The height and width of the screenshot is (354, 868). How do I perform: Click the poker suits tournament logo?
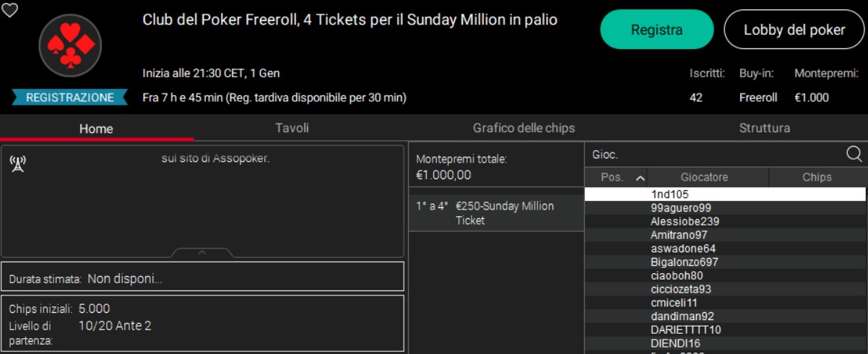click(x=70, y=46)
